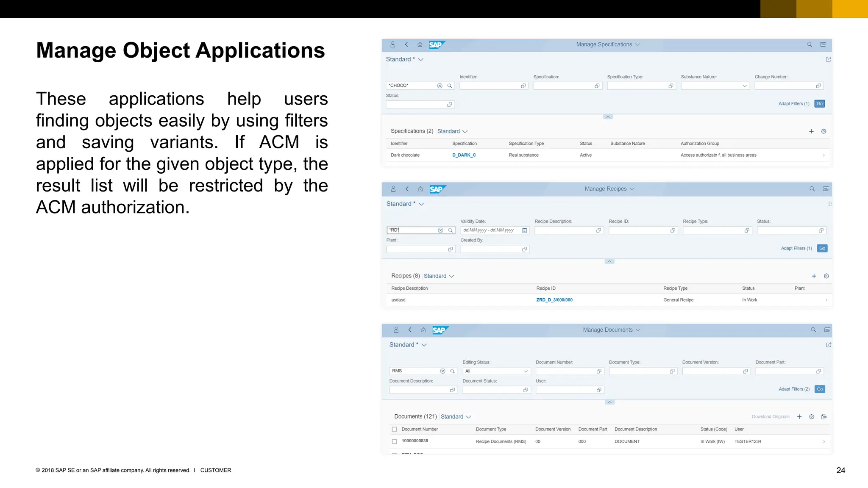Image resolution: width=868 pixels, height=488 pixels.
Task: Open Recipes table Standard view dropdown
Action: click(x=439, y=276)
